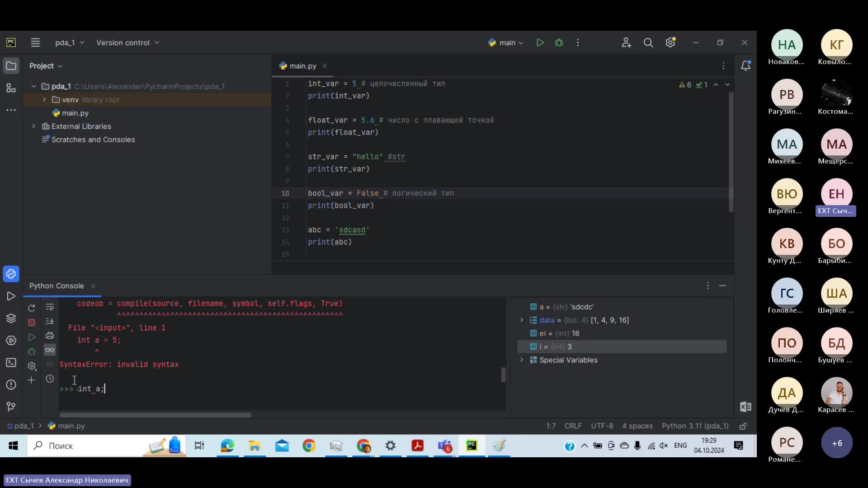
Task: Start debugging main configuration
Action: pos(559,42)
